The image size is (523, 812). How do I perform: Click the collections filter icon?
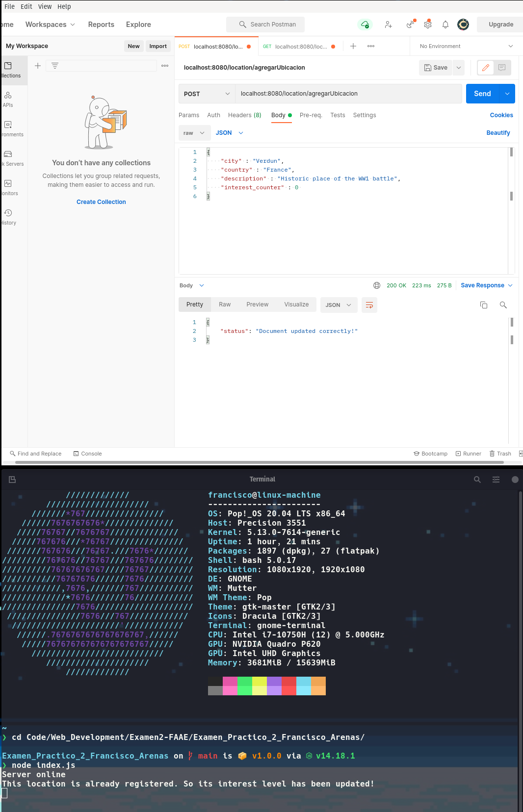pyautogui.click(x=55, y=66)
